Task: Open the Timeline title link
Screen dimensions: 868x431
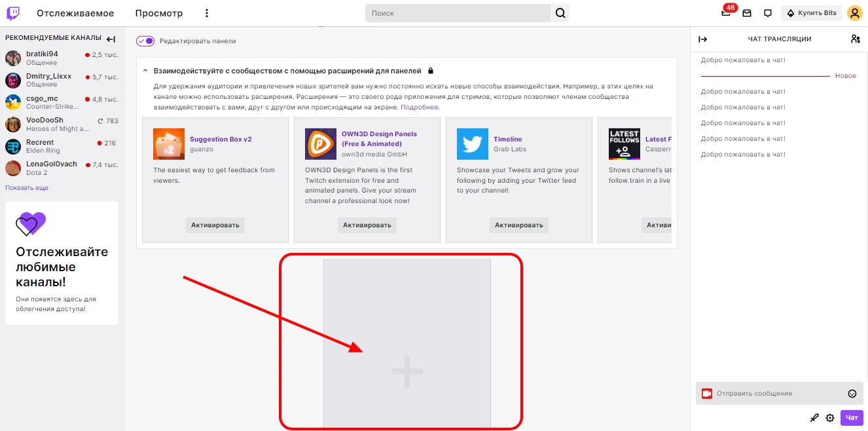Action: pos(508,139)
